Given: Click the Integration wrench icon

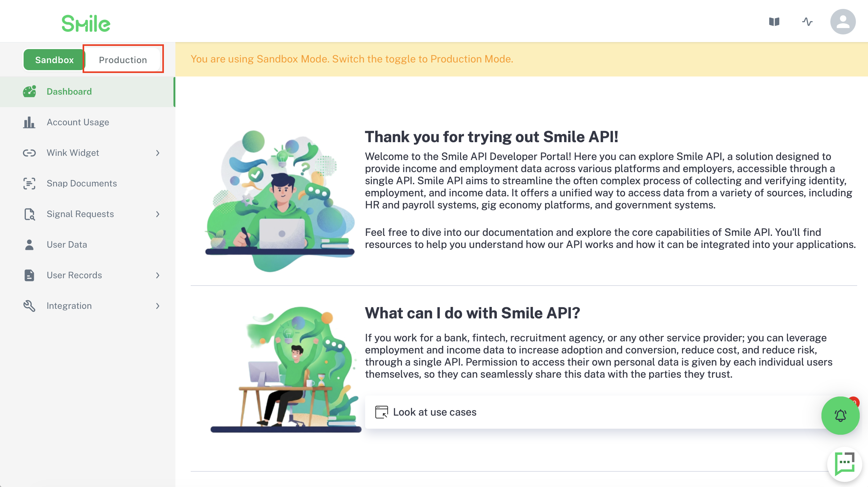Looking at the screenshot, I should [29, 306].
